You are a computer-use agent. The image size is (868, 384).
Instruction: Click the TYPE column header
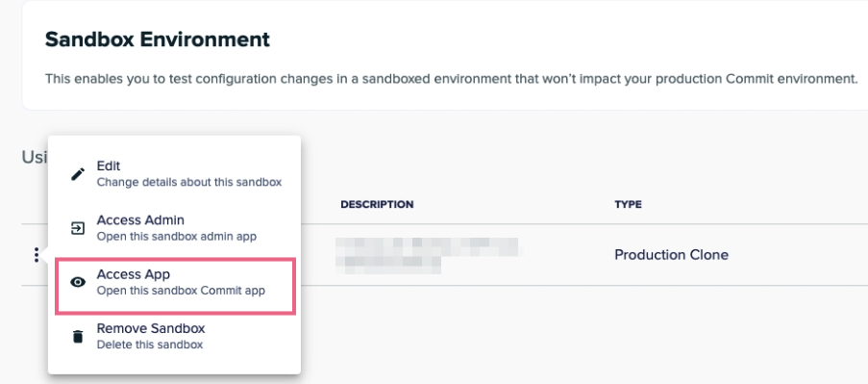[x=628, y=204]
